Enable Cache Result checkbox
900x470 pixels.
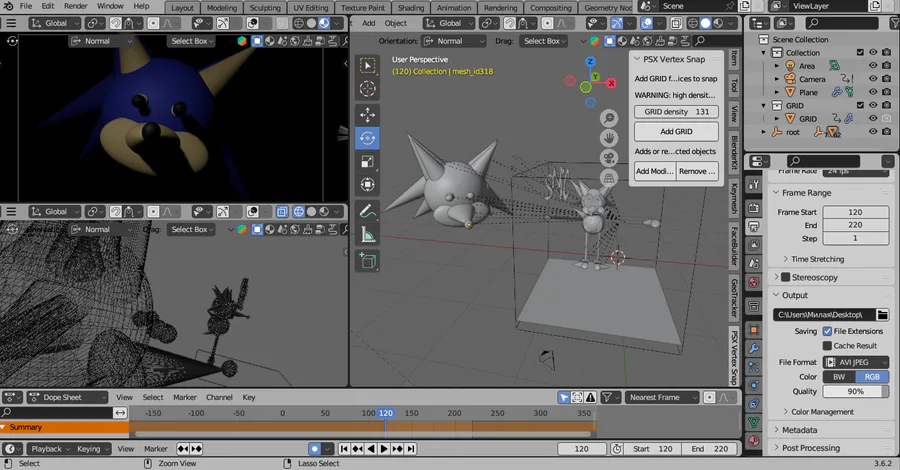827,345
